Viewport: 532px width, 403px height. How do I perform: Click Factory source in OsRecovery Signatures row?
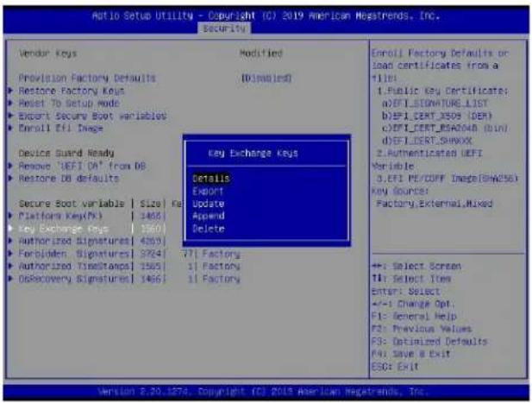(222, 279)
